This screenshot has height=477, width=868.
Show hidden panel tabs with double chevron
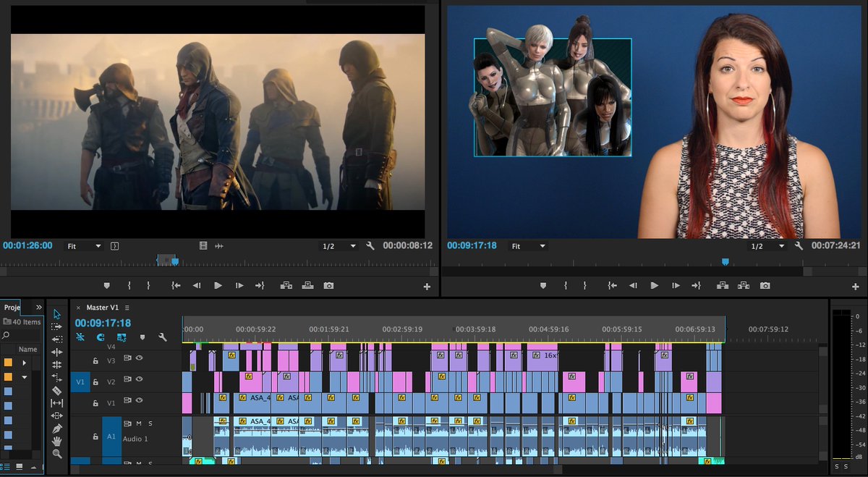pyautogui.click(x=39, y=307)
